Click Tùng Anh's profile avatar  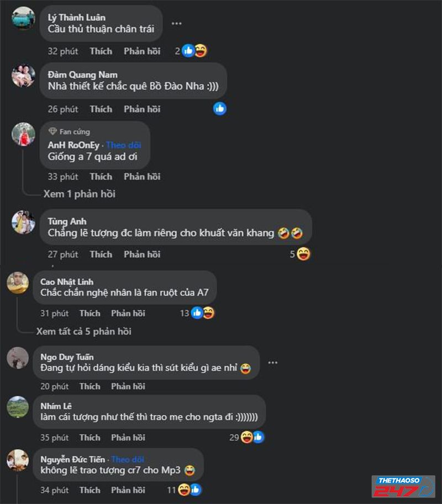pos(24,222)
